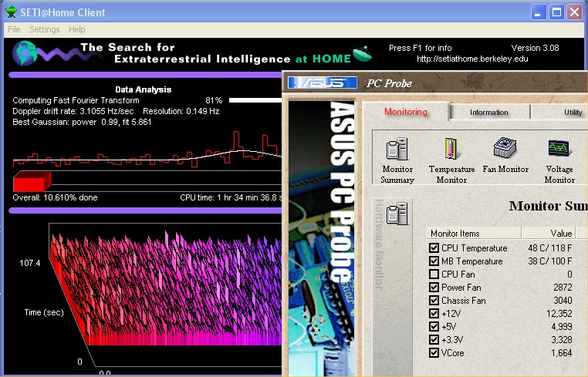
Task: Toggle the +5V monitor checkbox
Action: (x=434, y=326)
